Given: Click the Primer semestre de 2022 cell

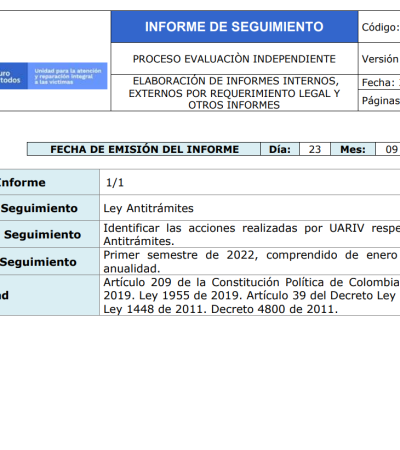Looking at the screenshot, I should click(x=250, y=261).
